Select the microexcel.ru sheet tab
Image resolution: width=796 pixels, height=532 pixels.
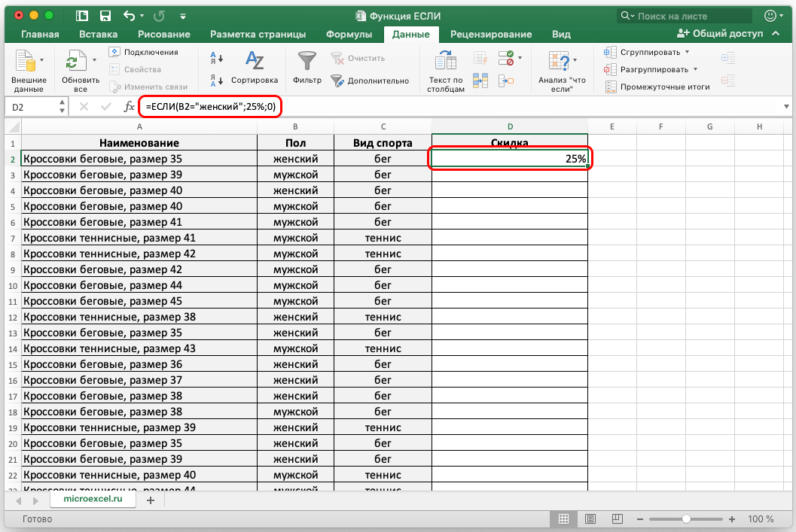pyautogui.click(x=93, y=499)
